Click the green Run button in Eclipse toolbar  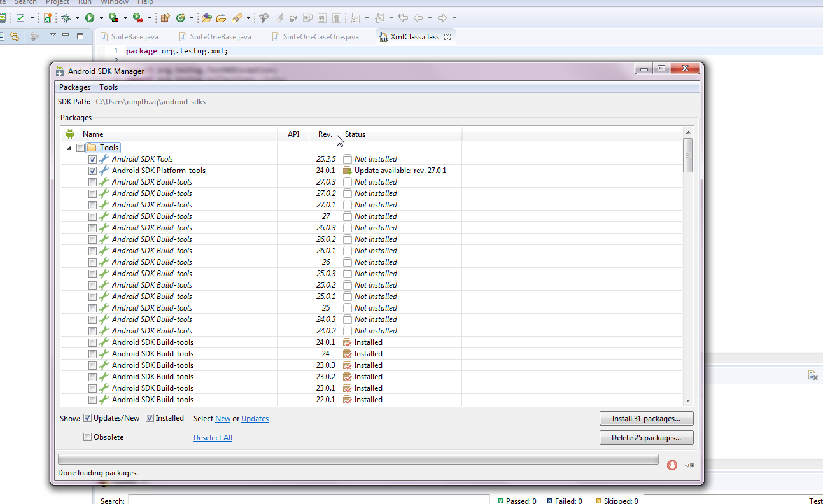point(90,18)
